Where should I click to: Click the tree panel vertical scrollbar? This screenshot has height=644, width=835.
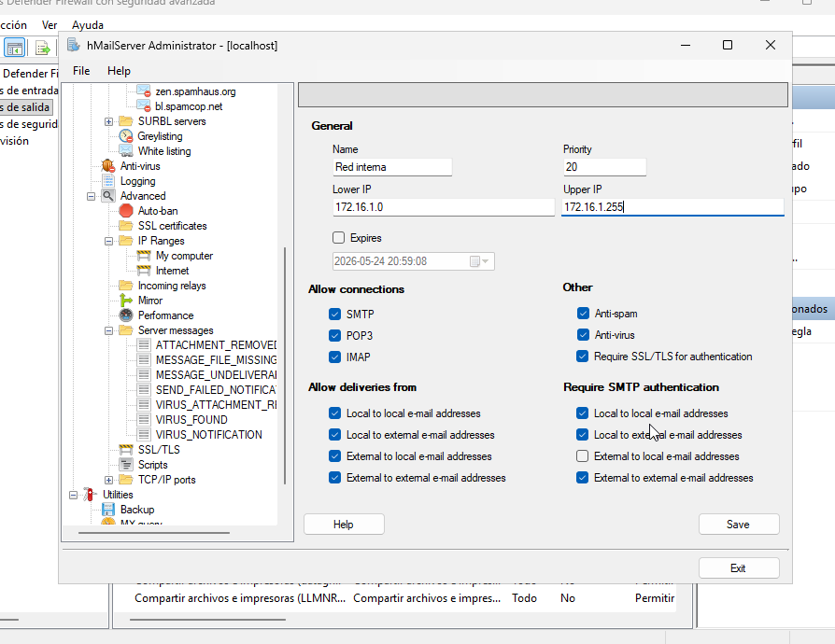[285, 365]
